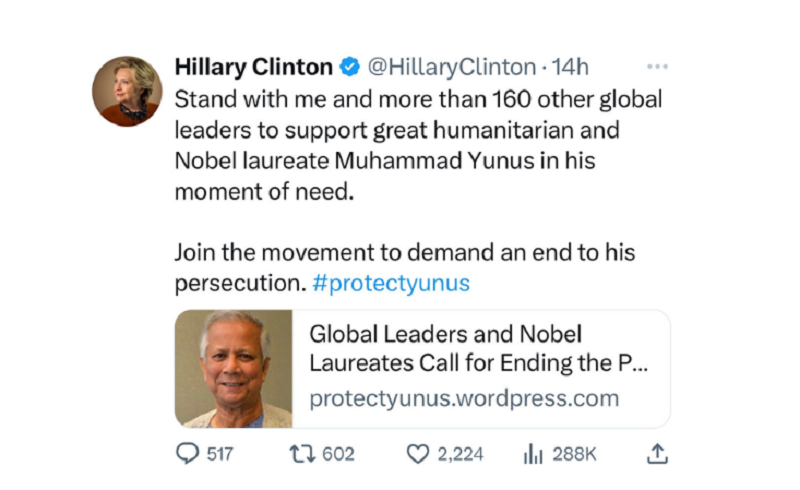Click the 2,224 likes count
Image resolution: width=800 pixels, height=490 pixels.
click(x=461, y=454)
